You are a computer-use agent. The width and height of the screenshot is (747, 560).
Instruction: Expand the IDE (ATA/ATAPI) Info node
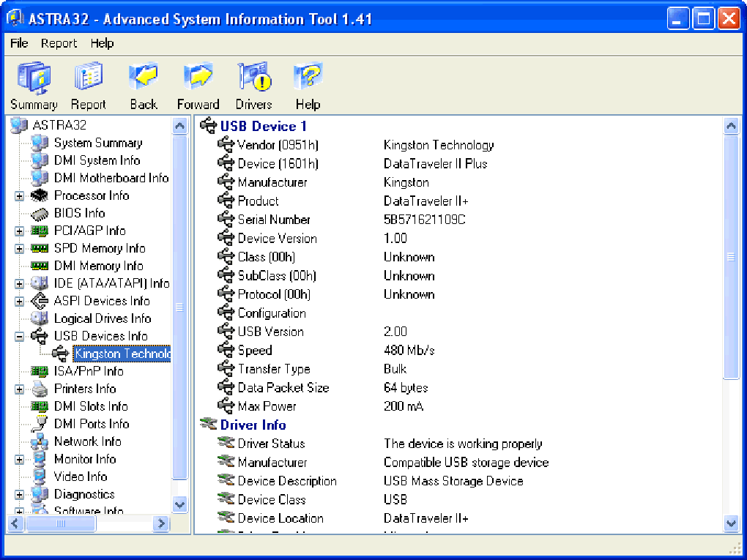(x=19, y=284)
